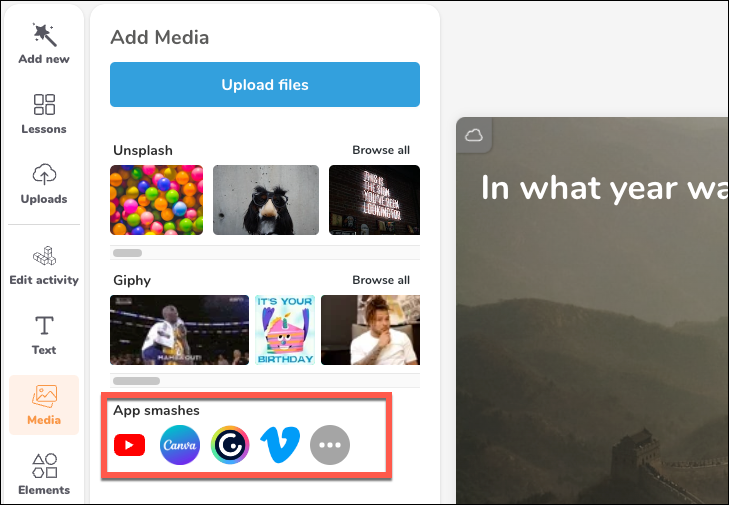Open the Add new magic wand

pyautogui.click(x=44, y=43)
